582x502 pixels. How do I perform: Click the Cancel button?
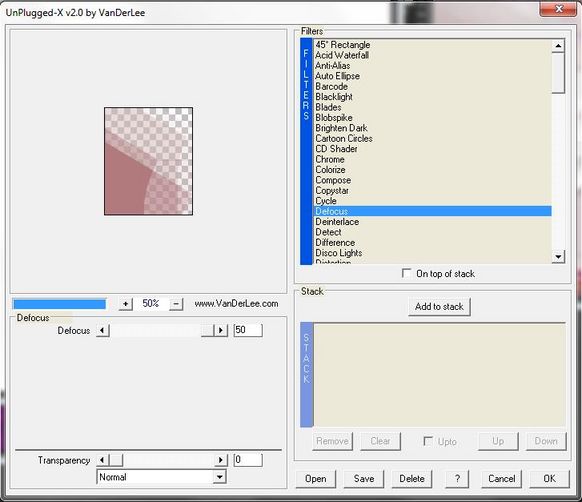[501, 479]
